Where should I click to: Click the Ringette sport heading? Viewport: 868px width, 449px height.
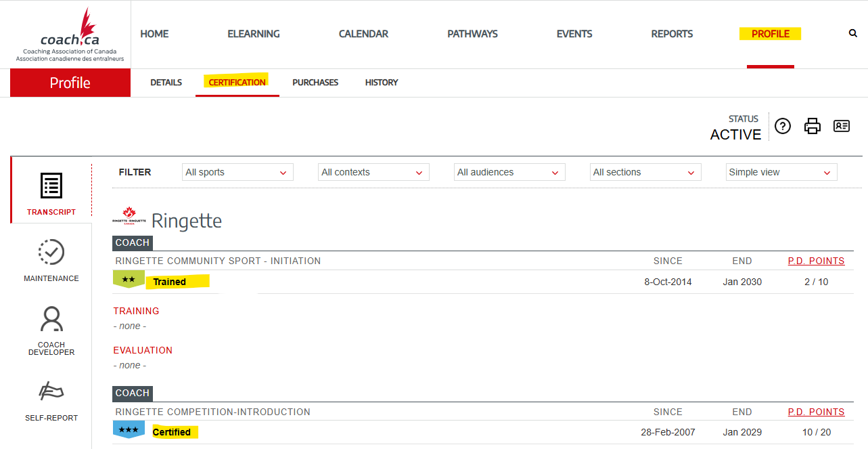[187, 221]
